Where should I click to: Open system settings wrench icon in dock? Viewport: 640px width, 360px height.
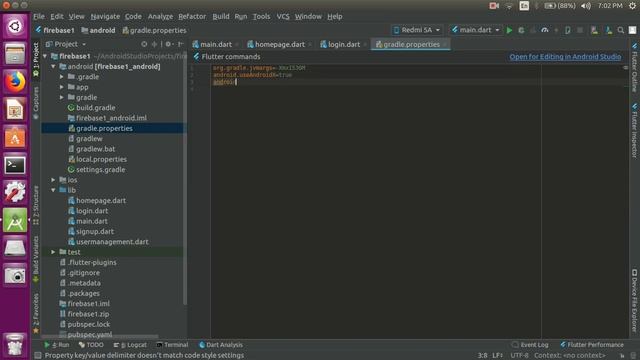tap(15, 192)
